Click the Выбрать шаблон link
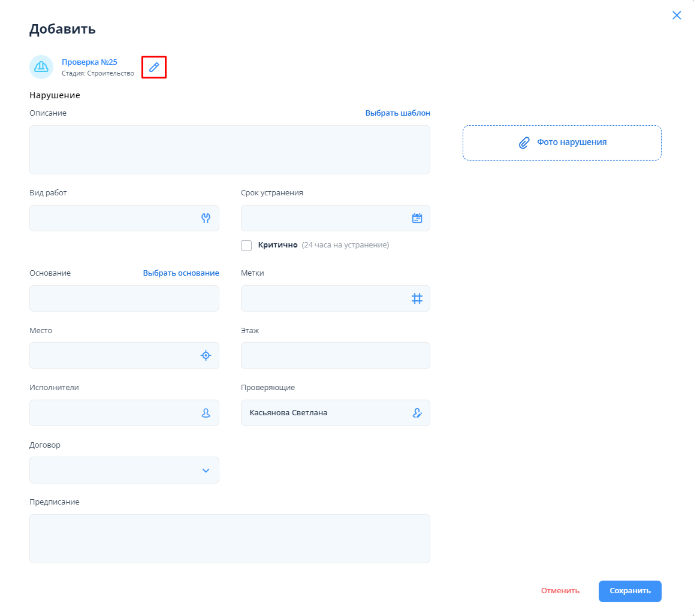The image size is (694, 616). pos(397,113)
